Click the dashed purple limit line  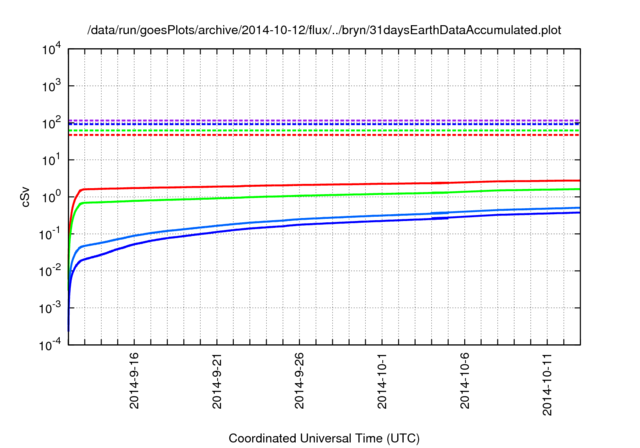[x=324, y=120]
